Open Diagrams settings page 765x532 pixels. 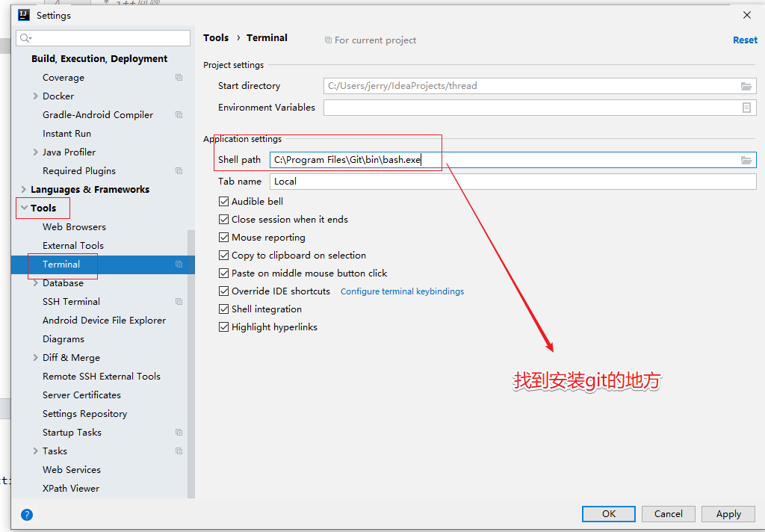64,339
